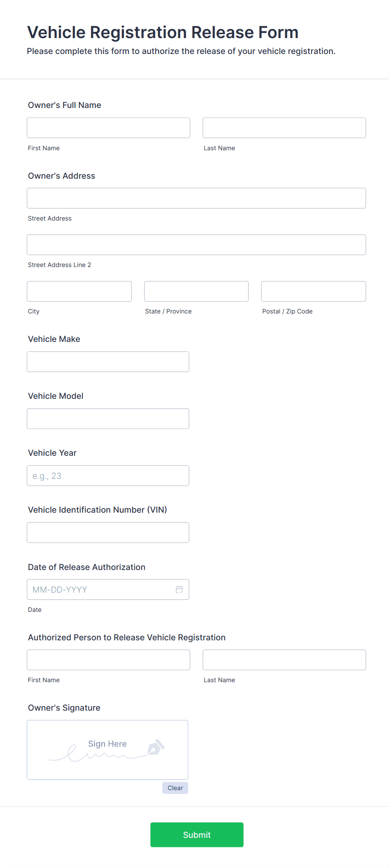Click the Street Address input
Viewport: 389px width, 868px height.
click(x=196, y=198)
